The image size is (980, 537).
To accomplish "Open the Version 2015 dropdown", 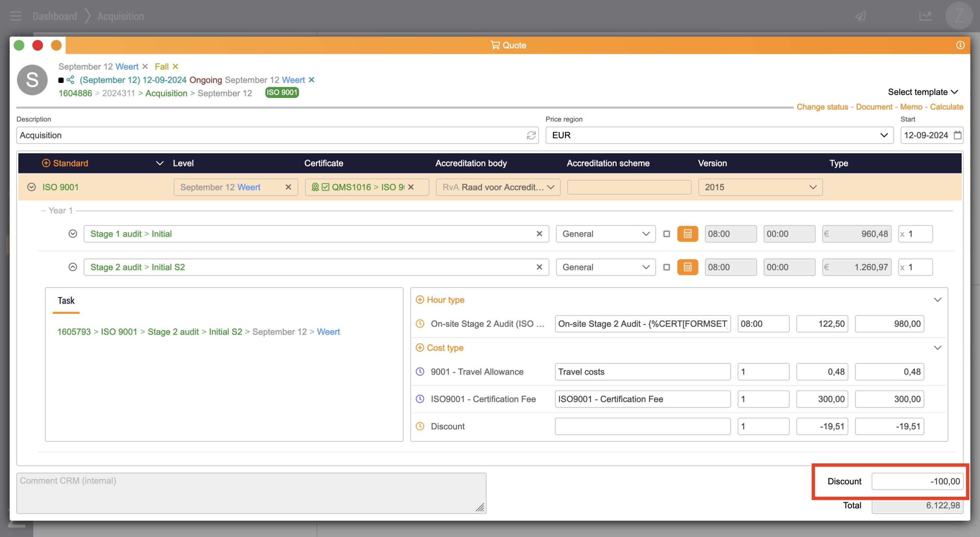I will click(760, 187).
